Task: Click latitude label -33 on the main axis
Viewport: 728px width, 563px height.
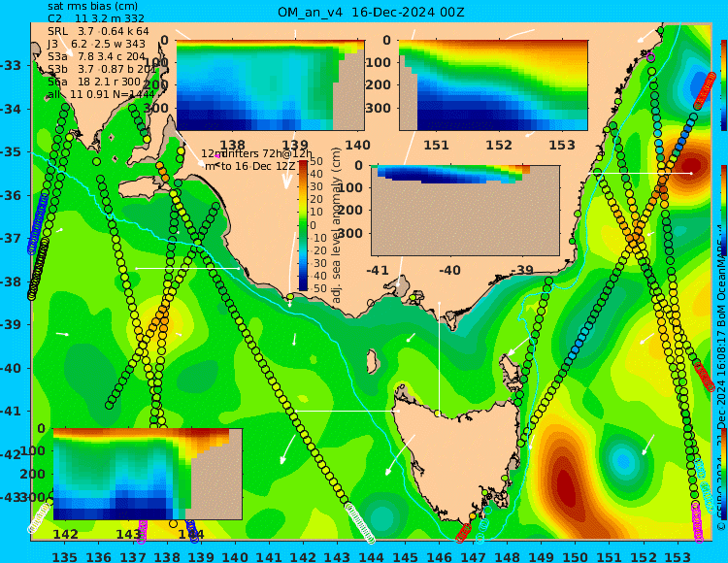Action: 11,65
